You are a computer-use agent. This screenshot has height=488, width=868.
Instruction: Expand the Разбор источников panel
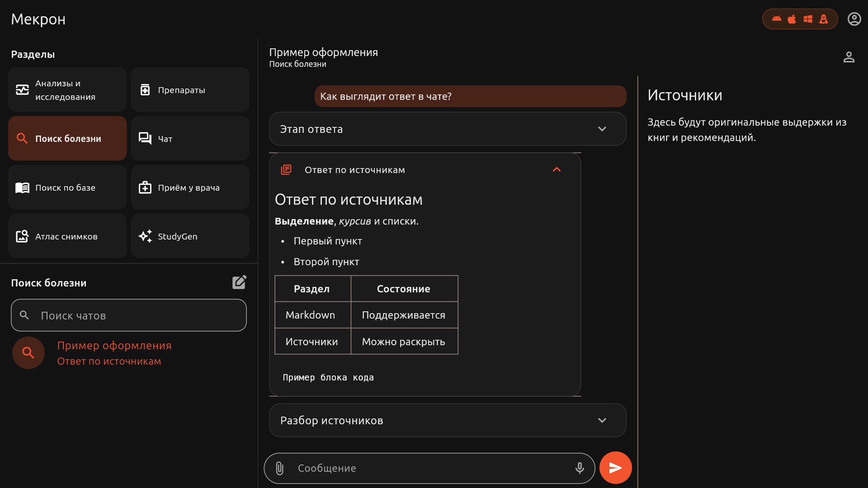[x=448, y=420]
